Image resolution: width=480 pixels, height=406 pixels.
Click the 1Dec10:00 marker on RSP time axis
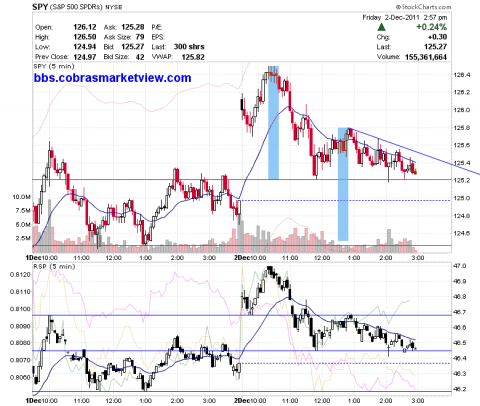click(42, 400)
